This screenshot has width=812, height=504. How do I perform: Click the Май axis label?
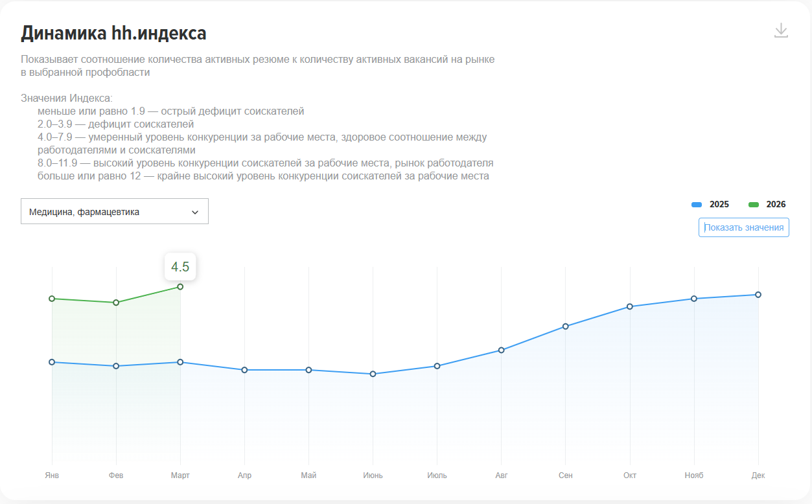308,475
